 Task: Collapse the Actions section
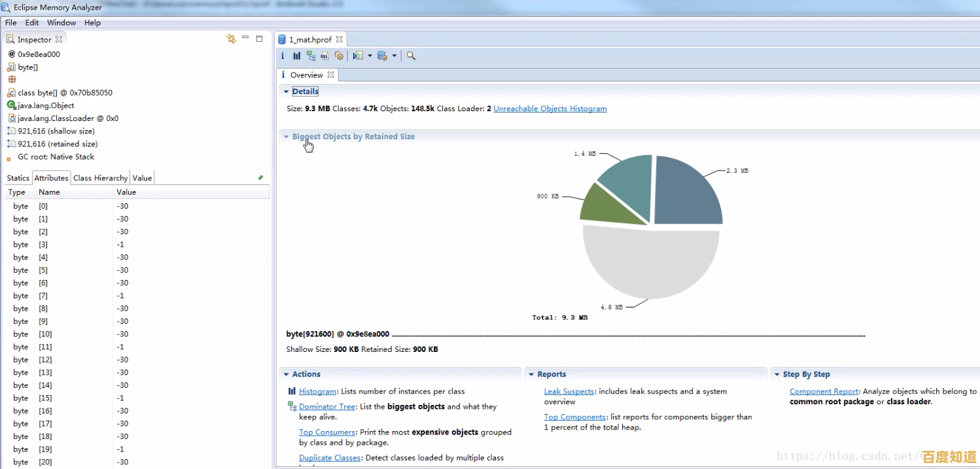(286, 374)
